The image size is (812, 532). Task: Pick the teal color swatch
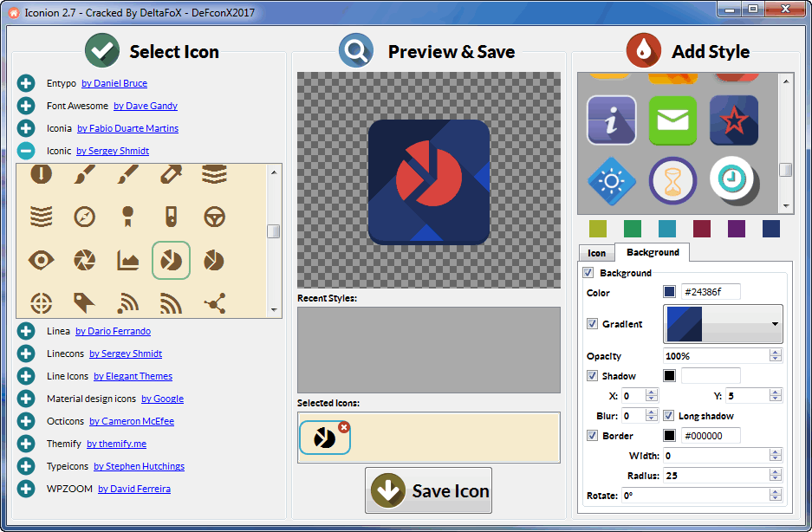point(666,228)
